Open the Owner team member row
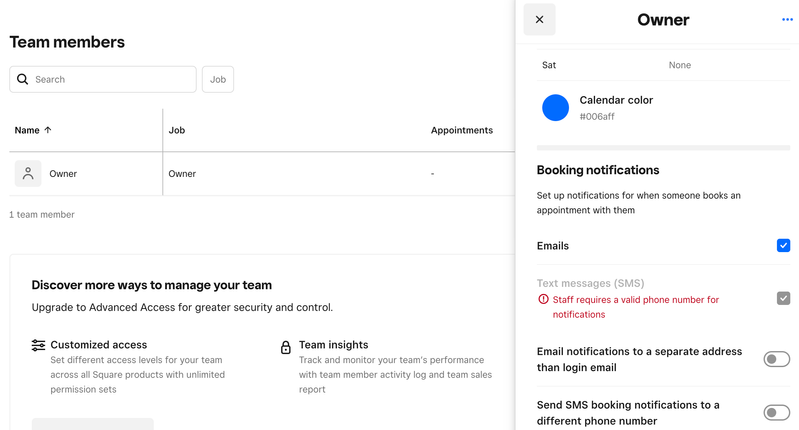This screenshot has height=430, width=799. (63, 174)
